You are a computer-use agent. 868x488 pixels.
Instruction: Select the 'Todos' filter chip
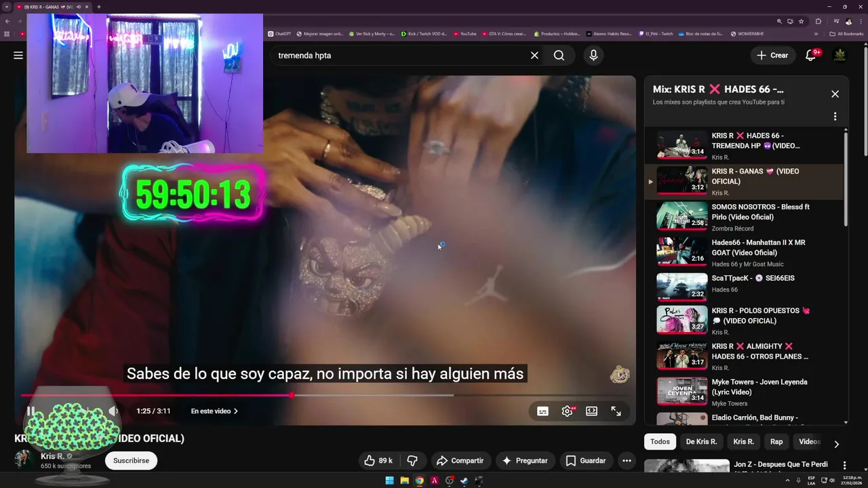click(660, 442)
